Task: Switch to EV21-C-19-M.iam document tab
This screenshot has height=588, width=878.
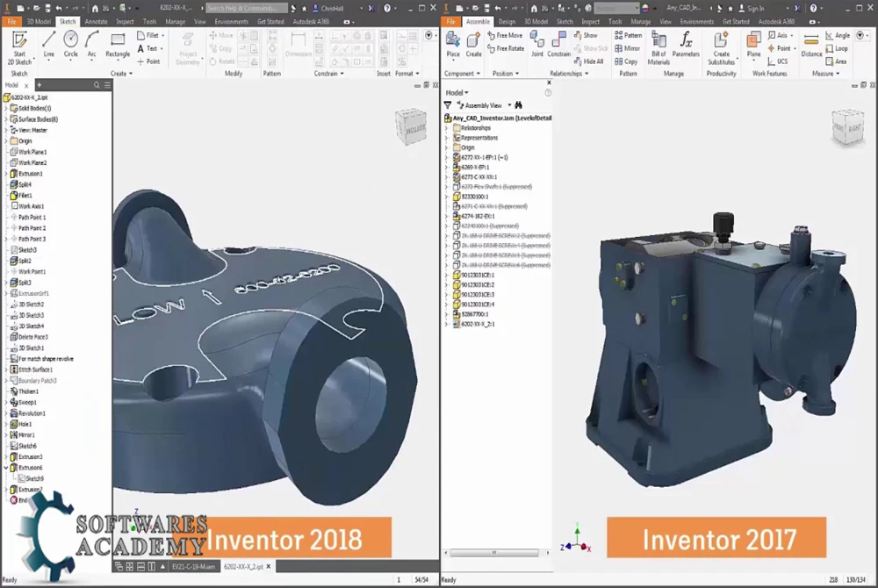Action: [x=193, y=567]
